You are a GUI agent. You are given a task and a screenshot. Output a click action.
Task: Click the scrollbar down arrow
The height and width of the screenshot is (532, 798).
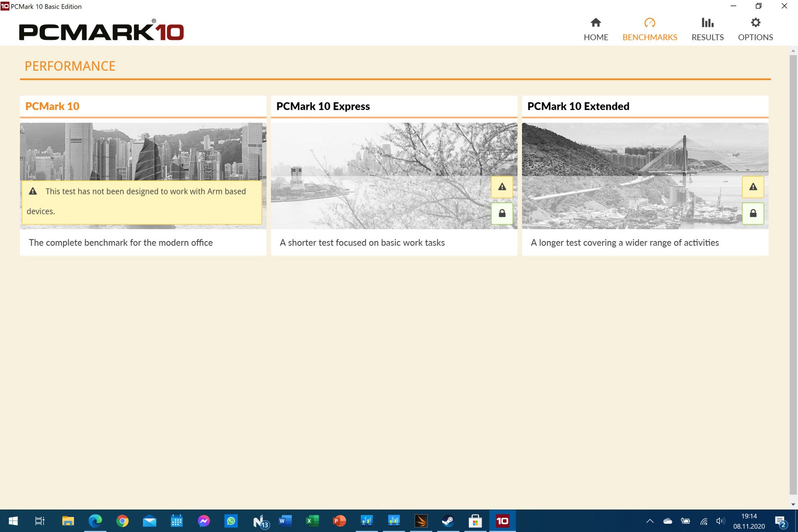pyautogui.click(x=793, y=505)
